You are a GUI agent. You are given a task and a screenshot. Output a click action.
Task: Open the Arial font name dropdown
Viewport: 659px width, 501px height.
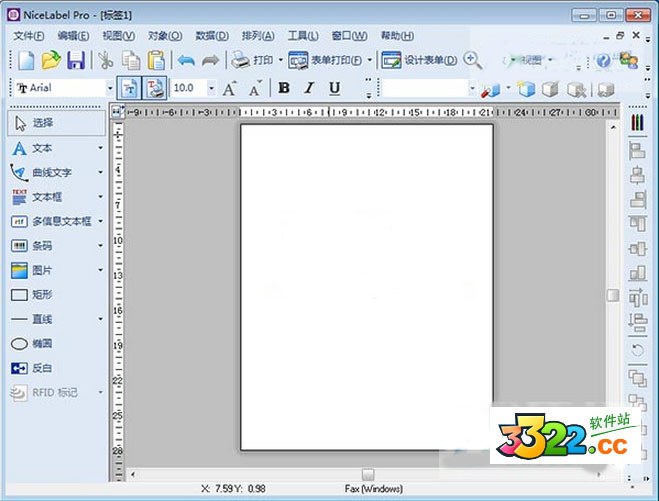click(x=110, y=88)
